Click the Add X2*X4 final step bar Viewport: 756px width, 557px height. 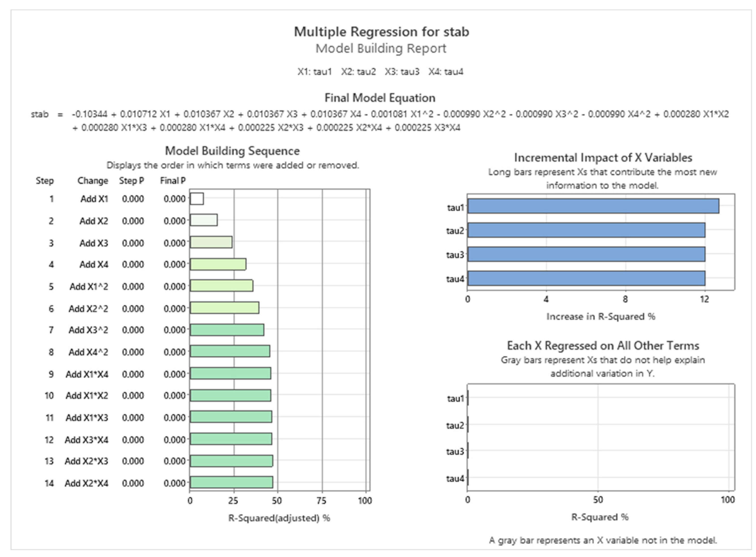click(231, 482)
